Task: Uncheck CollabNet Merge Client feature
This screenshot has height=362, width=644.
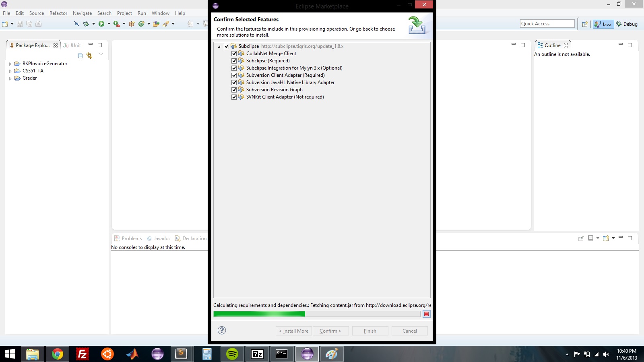Action: pyautogui.click(x=234, y=53)
